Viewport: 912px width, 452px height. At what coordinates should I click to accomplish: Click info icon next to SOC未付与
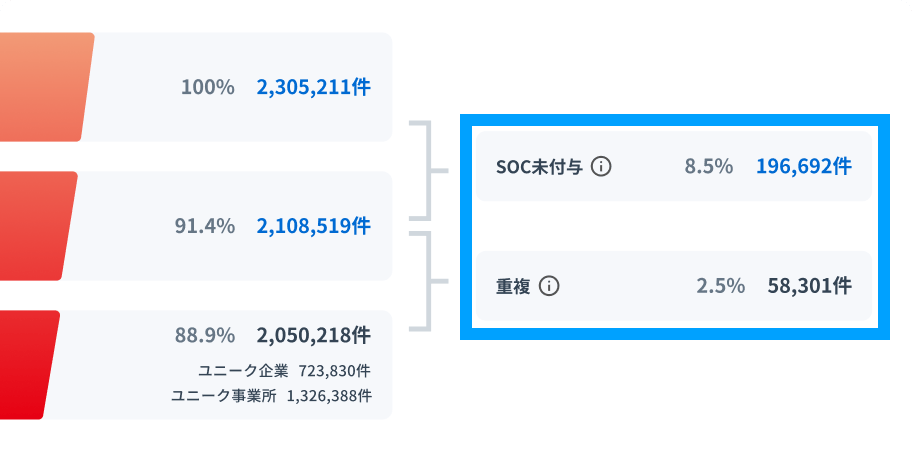coord(601,167)
